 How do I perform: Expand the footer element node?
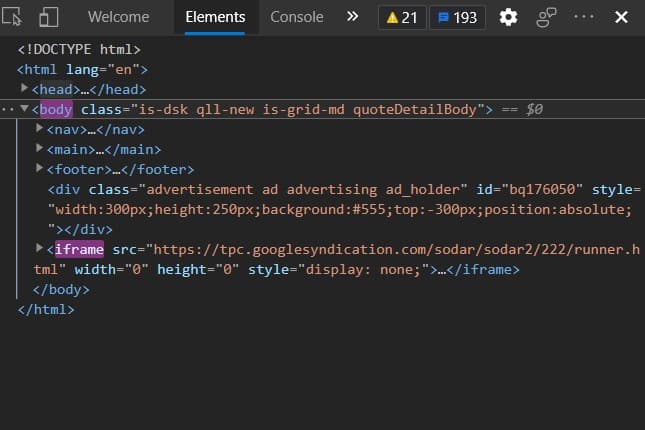tap(39, 169)
